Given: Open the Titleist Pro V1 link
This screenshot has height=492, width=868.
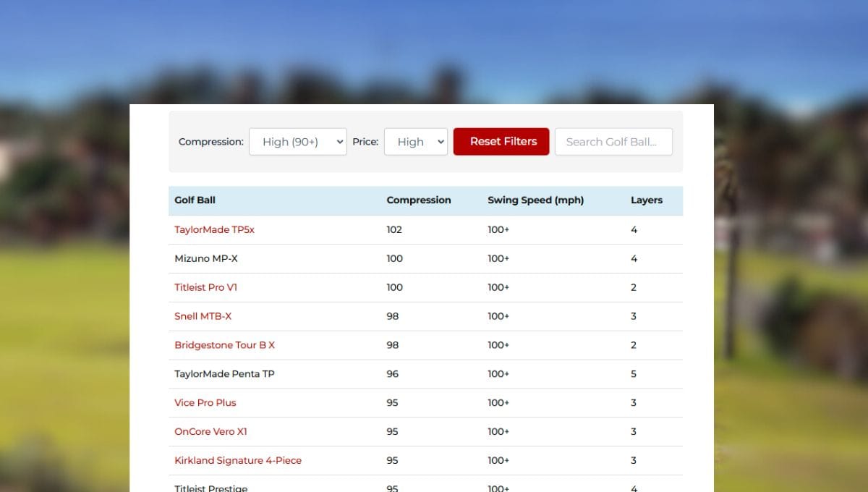Looking at the screenshot, I should point(205,287).
